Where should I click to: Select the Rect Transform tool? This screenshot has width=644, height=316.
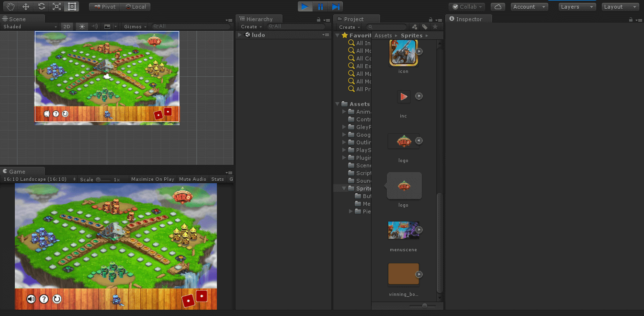click(72, 7)
